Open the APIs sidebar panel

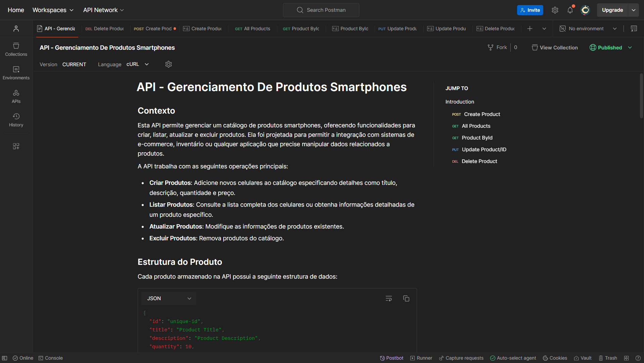(x=16, y=96)
